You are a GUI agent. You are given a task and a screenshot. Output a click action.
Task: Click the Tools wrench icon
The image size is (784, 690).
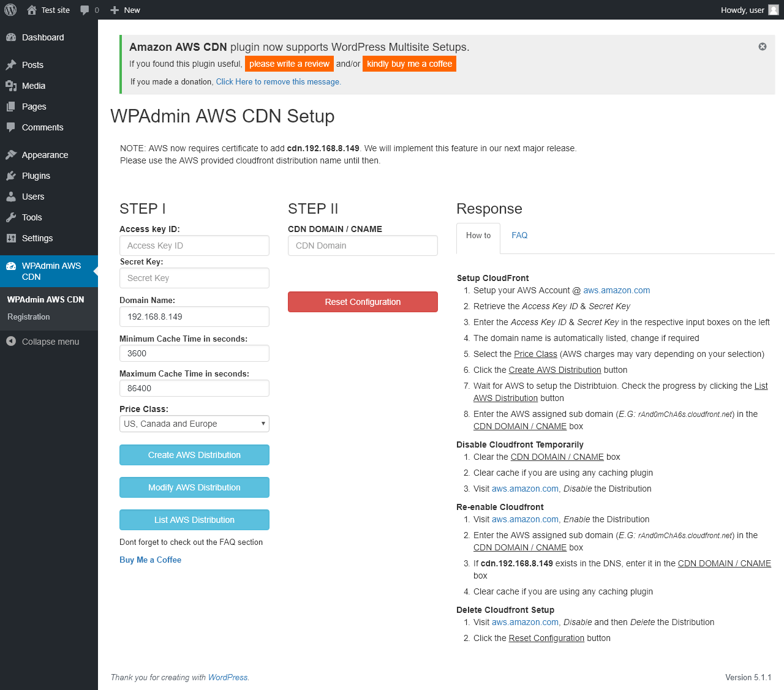(11, 217)
